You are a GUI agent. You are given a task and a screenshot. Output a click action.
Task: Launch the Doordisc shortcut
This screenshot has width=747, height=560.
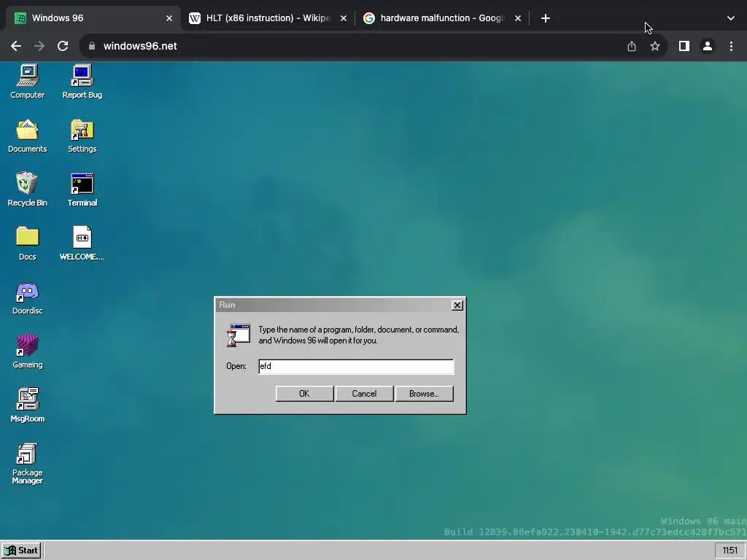click(27, 297)
